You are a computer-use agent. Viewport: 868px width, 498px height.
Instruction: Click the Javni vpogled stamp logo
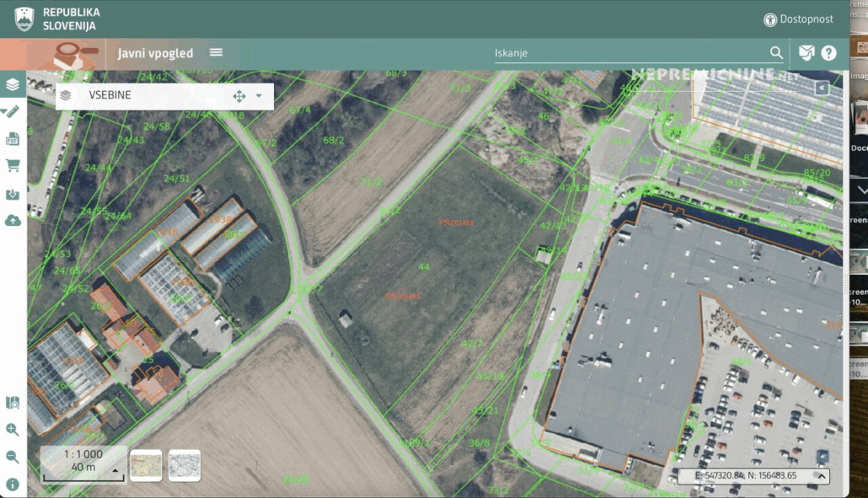(x=75, y=56)
